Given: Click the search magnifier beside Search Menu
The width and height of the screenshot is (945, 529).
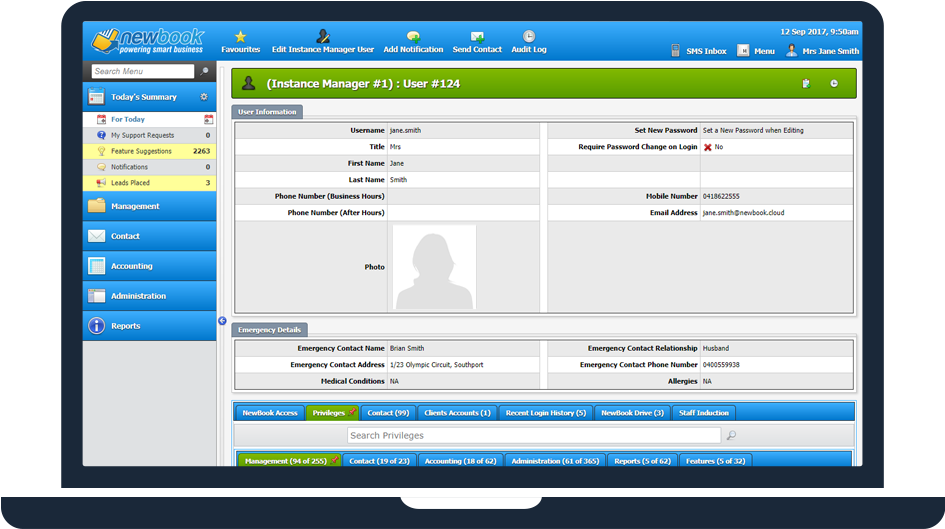Looking at the screenshot, I should tap(205, 71).
